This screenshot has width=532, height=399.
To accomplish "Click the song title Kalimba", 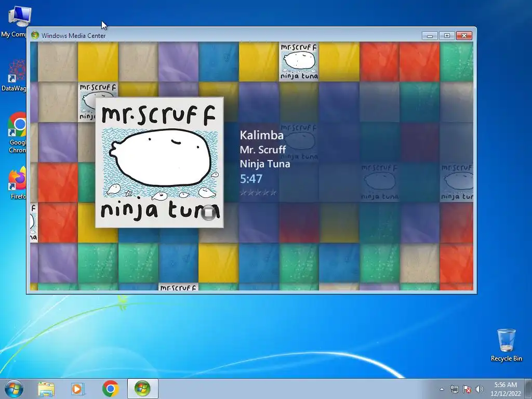I will tap(262, 136).
